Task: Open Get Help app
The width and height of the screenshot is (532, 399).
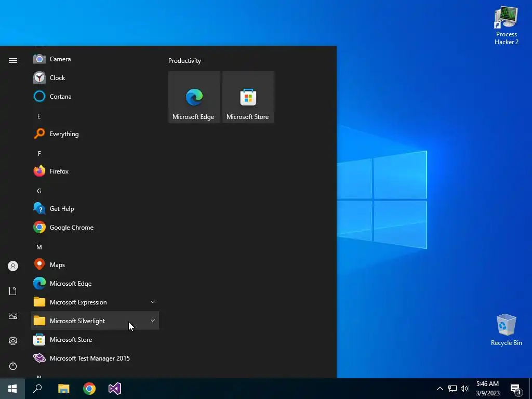Action: (x=95, y=209)
